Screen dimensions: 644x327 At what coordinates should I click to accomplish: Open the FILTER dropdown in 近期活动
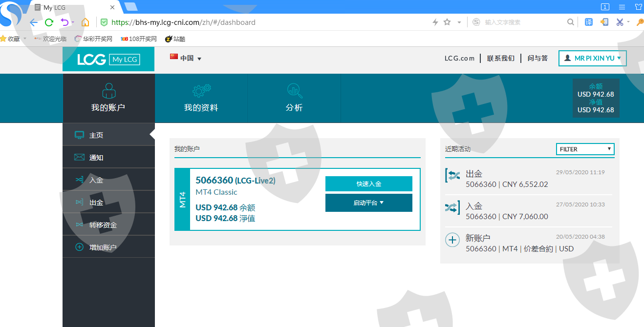(585, 149)
